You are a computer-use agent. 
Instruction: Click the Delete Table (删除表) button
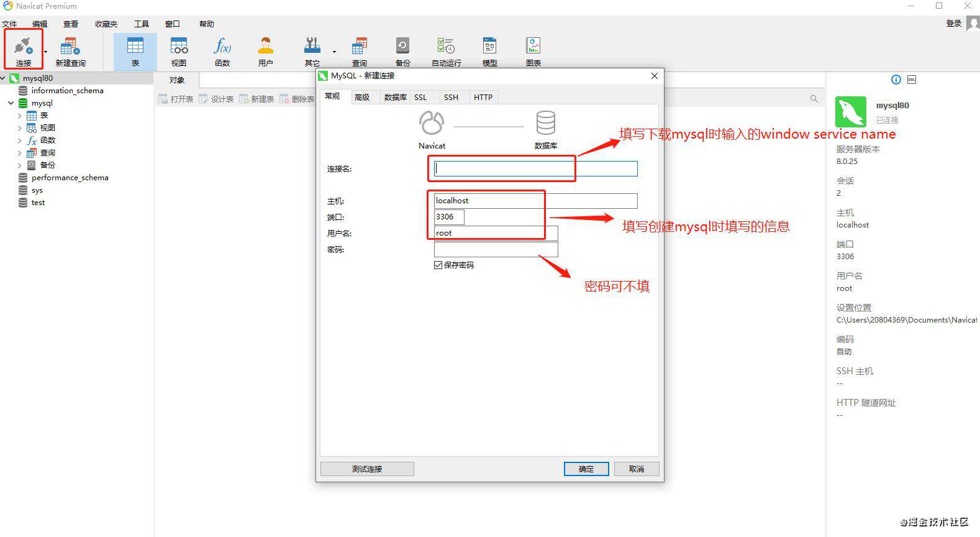[x=297, y=99]
